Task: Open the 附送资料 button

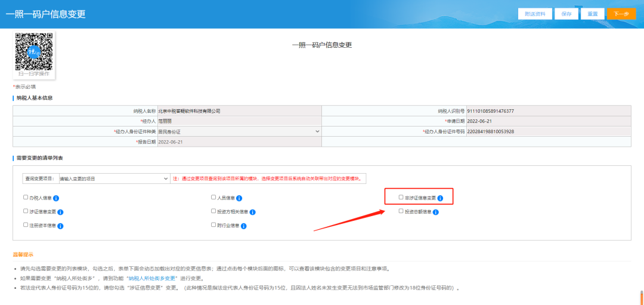Action: point(535,14)
